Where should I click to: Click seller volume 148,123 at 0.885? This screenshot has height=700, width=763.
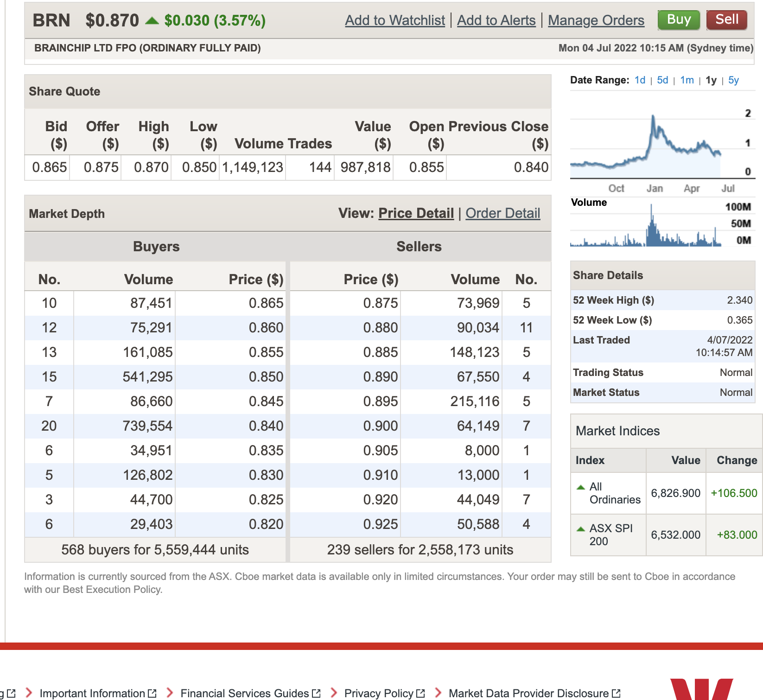coord(475,352)
